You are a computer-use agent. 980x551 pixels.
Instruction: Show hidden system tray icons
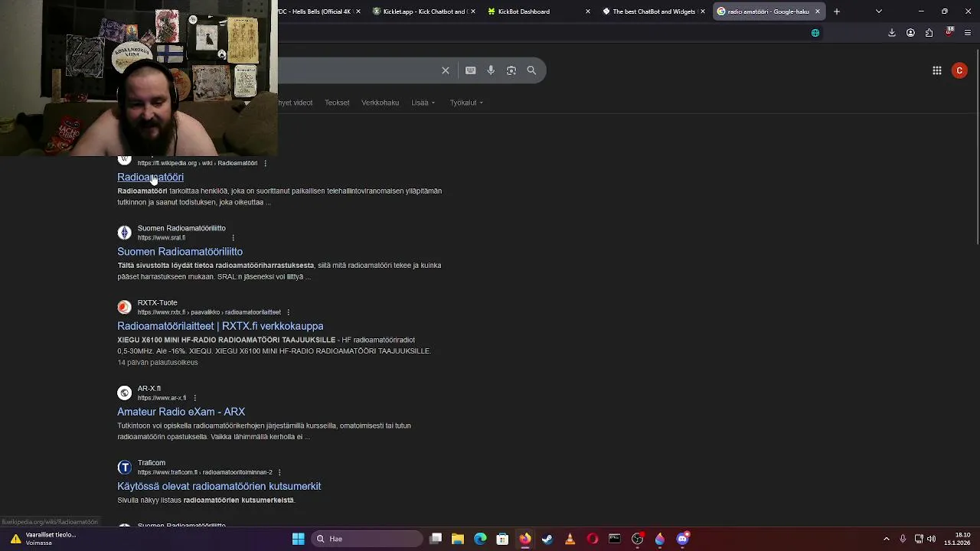click(887, 539)
